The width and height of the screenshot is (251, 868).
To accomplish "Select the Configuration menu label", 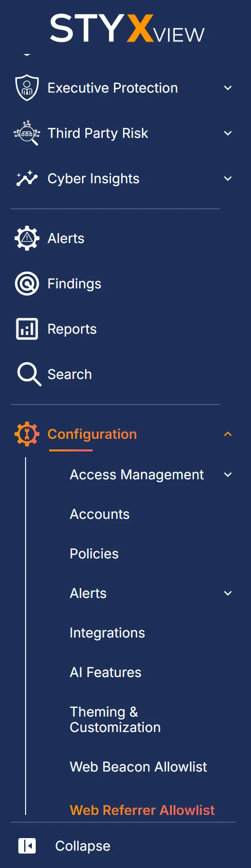I will pos(92,434).
